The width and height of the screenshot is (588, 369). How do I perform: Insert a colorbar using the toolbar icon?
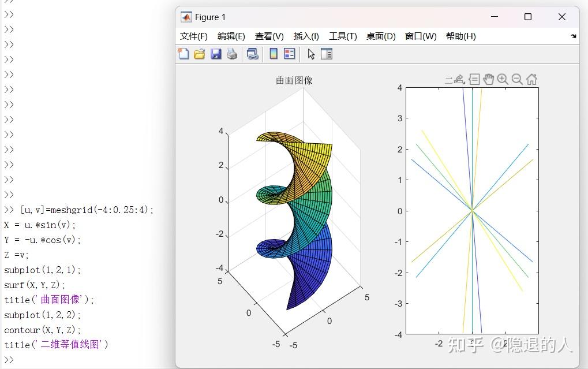pos(274,54)
